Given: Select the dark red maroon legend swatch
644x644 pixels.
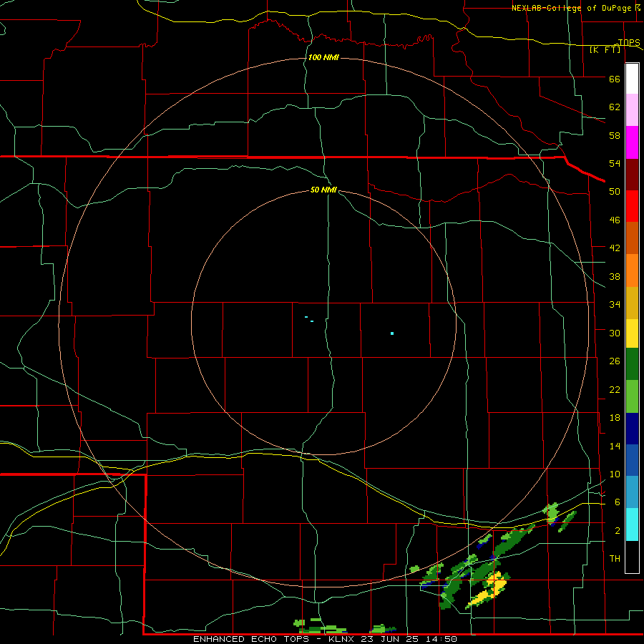Looking at the screenshot, I should 632,175.
